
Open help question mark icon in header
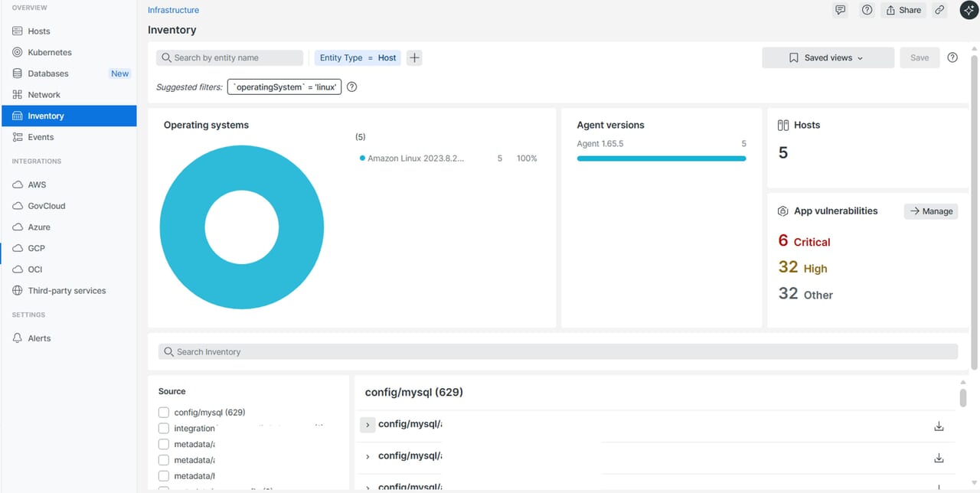click(x=867, y=10)
